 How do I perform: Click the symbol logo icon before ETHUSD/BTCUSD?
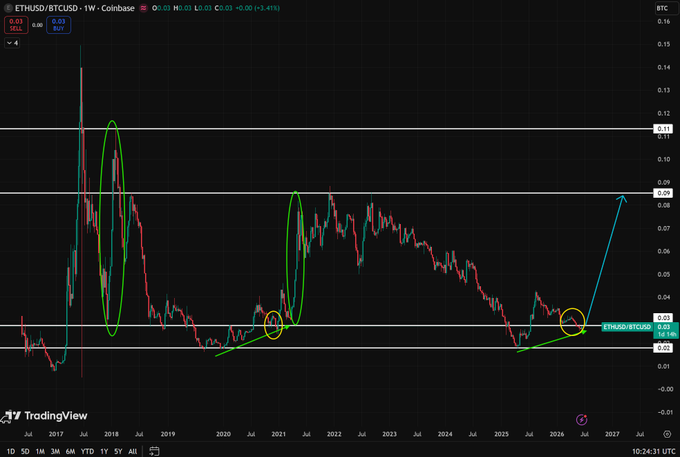click(x=8, y=8)
